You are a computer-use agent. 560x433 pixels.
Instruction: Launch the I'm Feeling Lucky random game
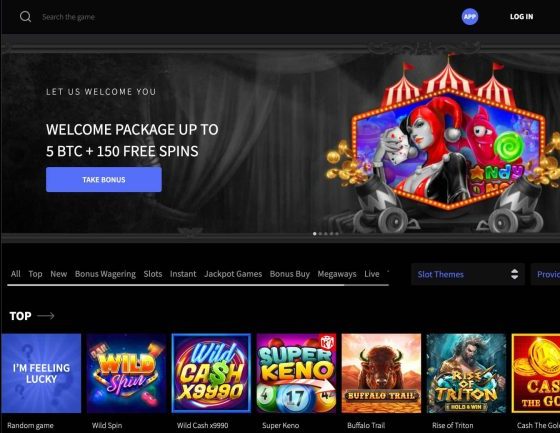41,373
